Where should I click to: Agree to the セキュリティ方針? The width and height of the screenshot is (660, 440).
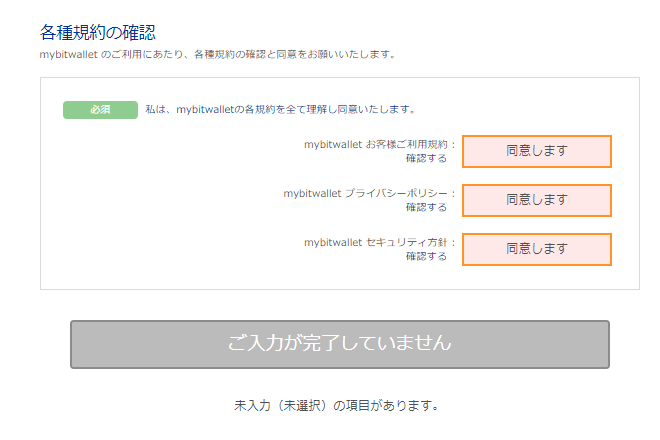(537, 249)
